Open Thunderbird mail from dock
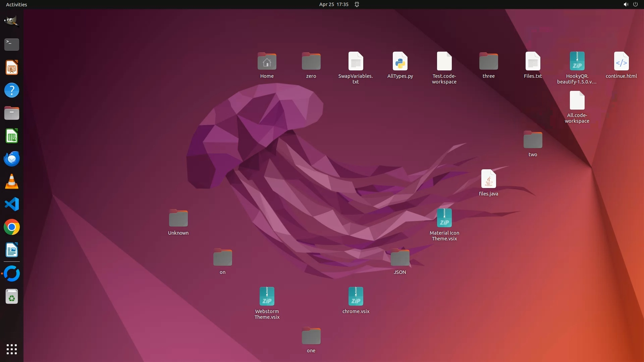 [11, 159]
